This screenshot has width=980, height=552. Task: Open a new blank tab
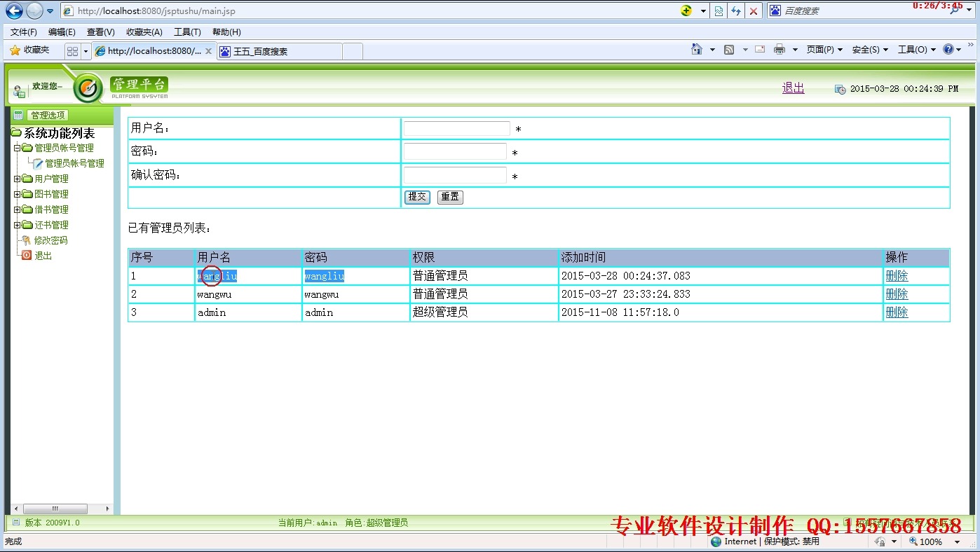point(353,51)
